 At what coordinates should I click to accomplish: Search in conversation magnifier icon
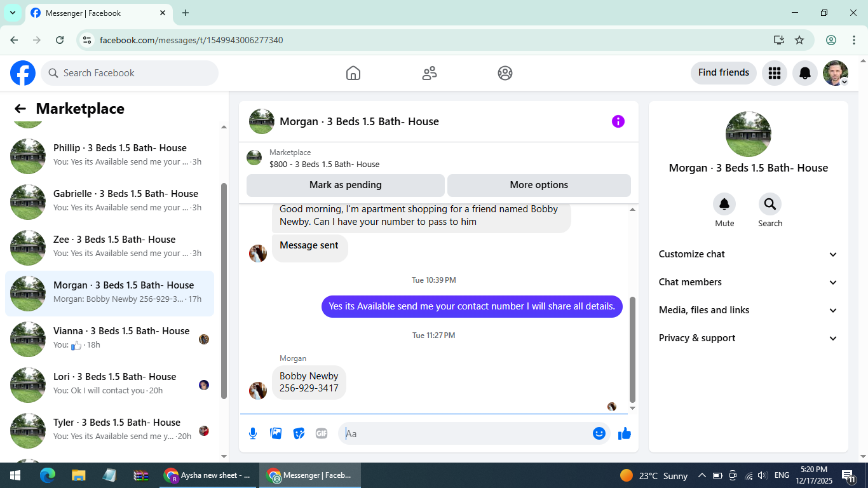(x=770, y=204)
